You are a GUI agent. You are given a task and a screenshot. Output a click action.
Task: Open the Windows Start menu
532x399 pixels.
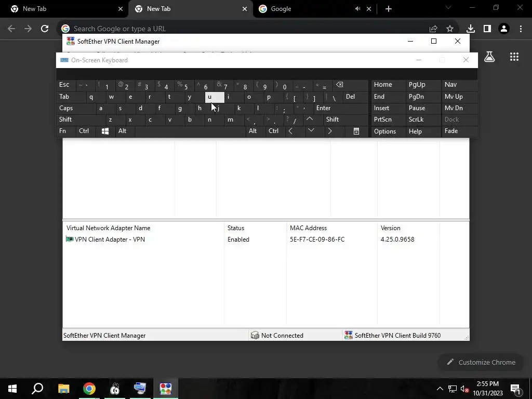pyautogui.click(x=12, y=389)
